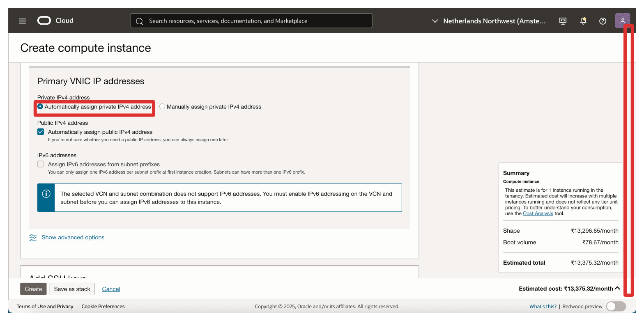Screen dimensions: 644x321
Task: Open the notifications bell
Action: click(x=583, y=21)
